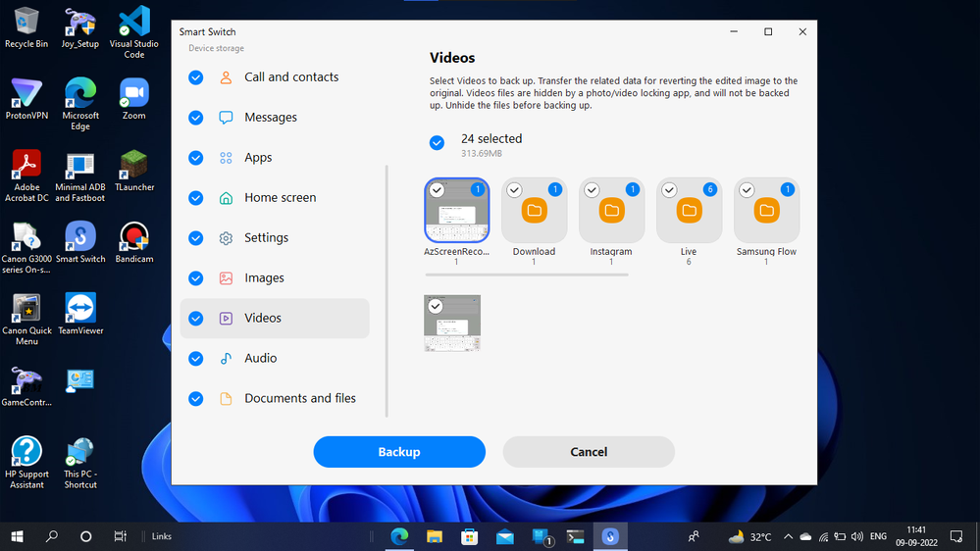Toggle the 24 selected select-all checkbox
Screen dimensions: 980x551
click(x=437, y=143)
